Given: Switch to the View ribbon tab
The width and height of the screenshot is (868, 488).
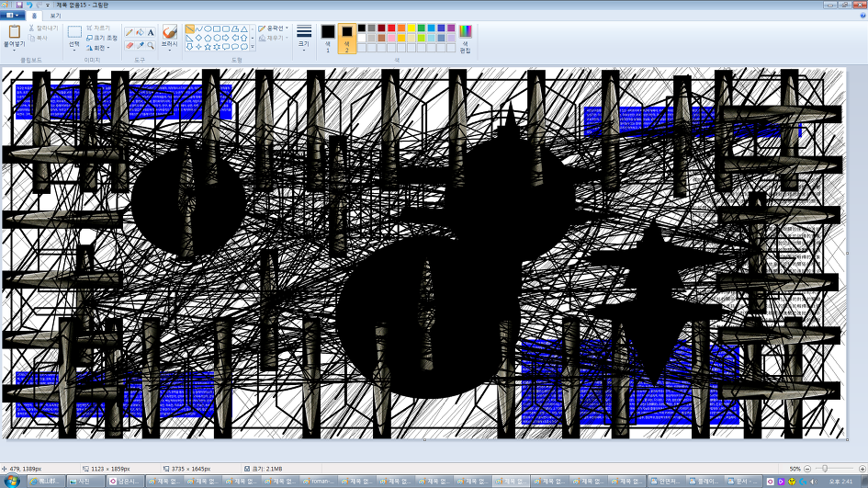Looking at the screenshot, I should pos(55,16).
